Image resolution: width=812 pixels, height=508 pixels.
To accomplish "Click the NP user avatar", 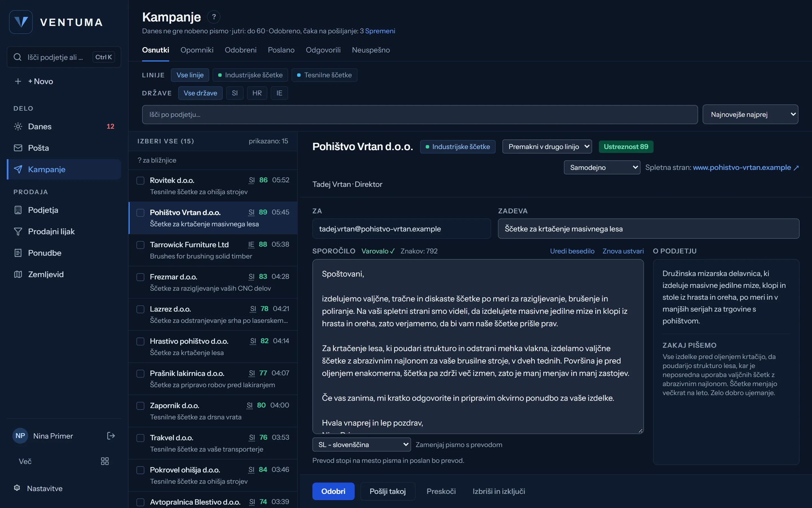I will (20, 436).
